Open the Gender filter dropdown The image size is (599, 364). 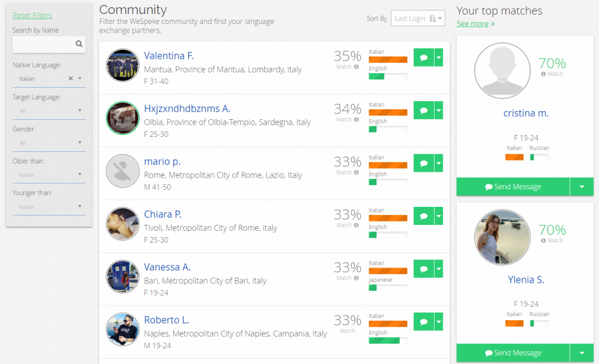(49, 143)
